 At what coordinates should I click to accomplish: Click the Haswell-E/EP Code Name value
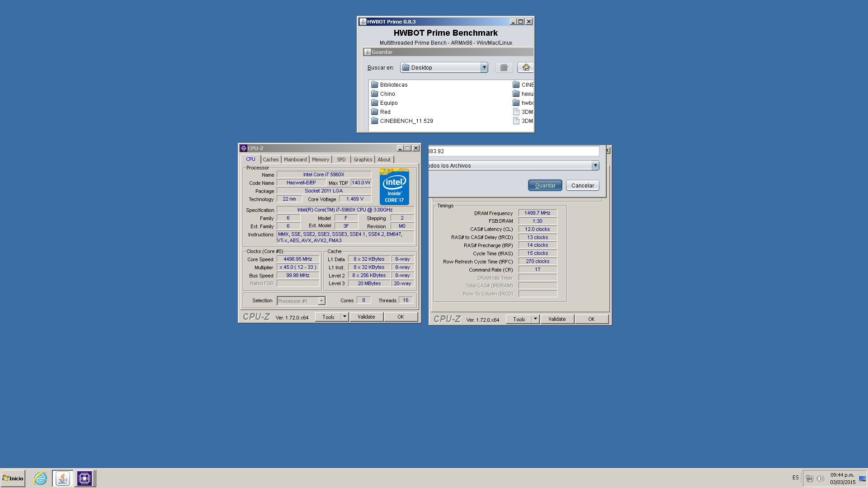coord(301,183)
